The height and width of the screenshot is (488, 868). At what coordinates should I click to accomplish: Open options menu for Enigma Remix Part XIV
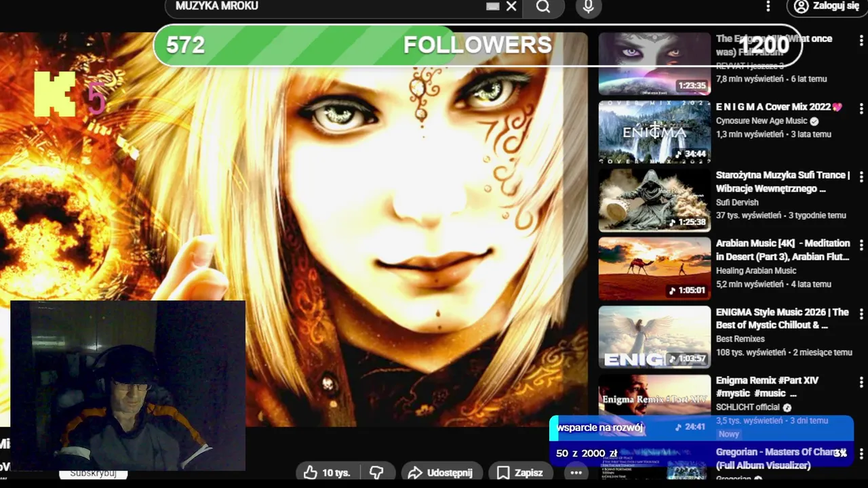pyautogui.click(x=861, y=382)
